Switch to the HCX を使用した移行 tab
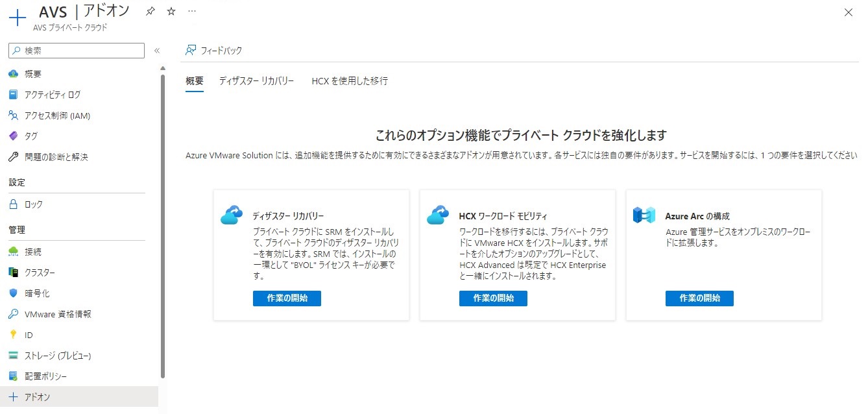 [349, 81]
